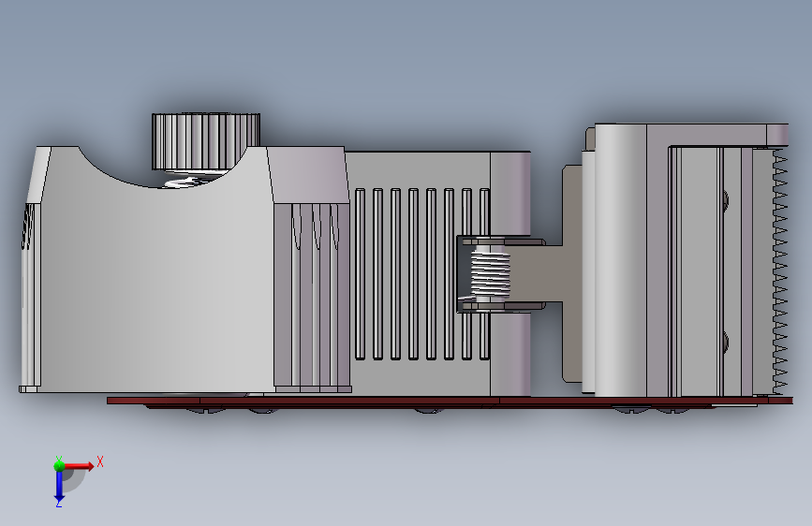Select the serrated cutting blade edge
Viewport: 812px width, 526px height.
point(779,271)
